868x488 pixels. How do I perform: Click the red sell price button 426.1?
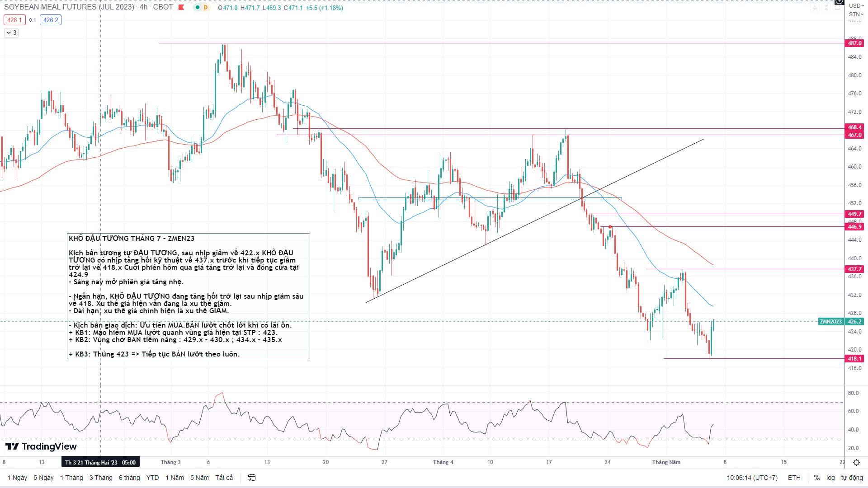coord(14,20)
